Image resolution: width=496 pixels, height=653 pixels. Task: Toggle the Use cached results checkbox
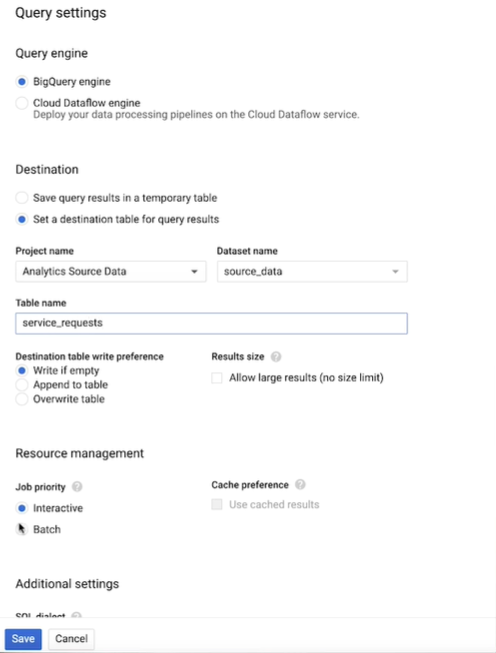[x=217, y=504]
